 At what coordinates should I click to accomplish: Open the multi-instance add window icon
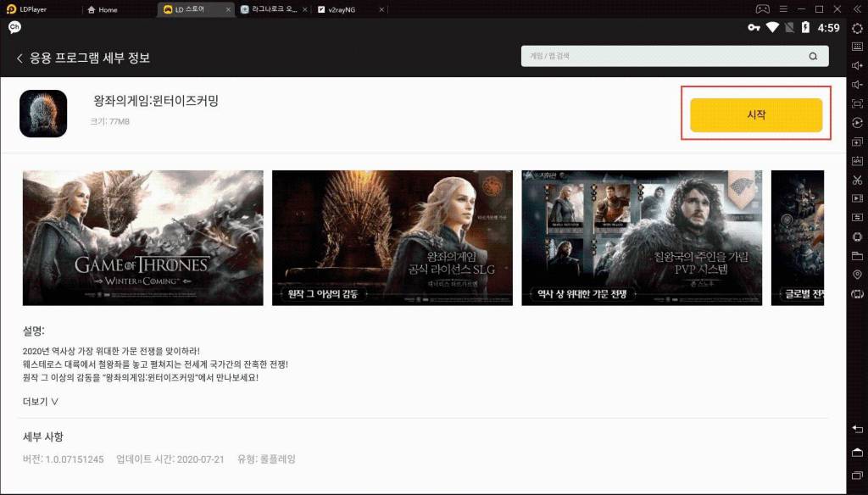tap(857, 142)
